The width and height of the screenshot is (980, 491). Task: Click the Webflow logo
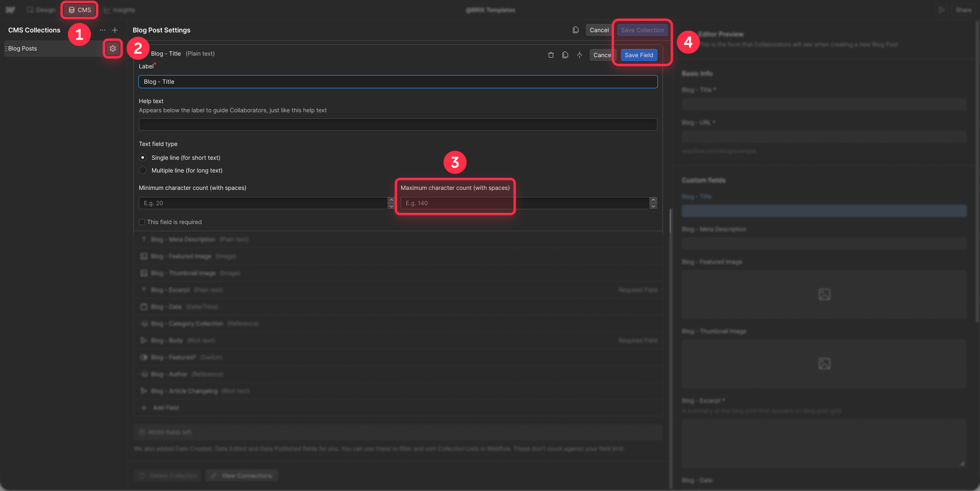10,9
